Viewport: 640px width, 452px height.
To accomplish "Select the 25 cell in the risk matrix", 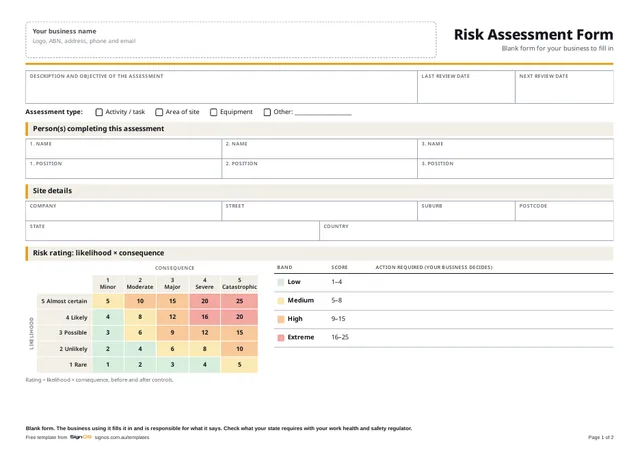I will (x=239, y=301).
